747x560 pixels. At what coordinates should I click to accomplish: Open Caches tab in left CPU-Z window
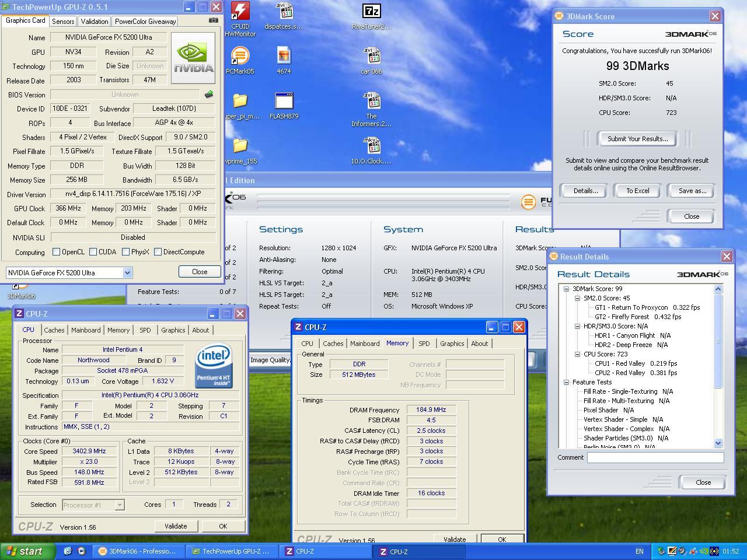[x=54, y=330]
